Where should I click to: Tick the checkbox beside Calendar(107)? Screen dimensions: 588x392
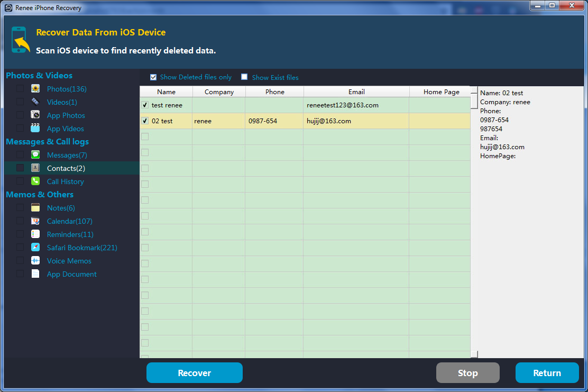(x=20, y=221)
